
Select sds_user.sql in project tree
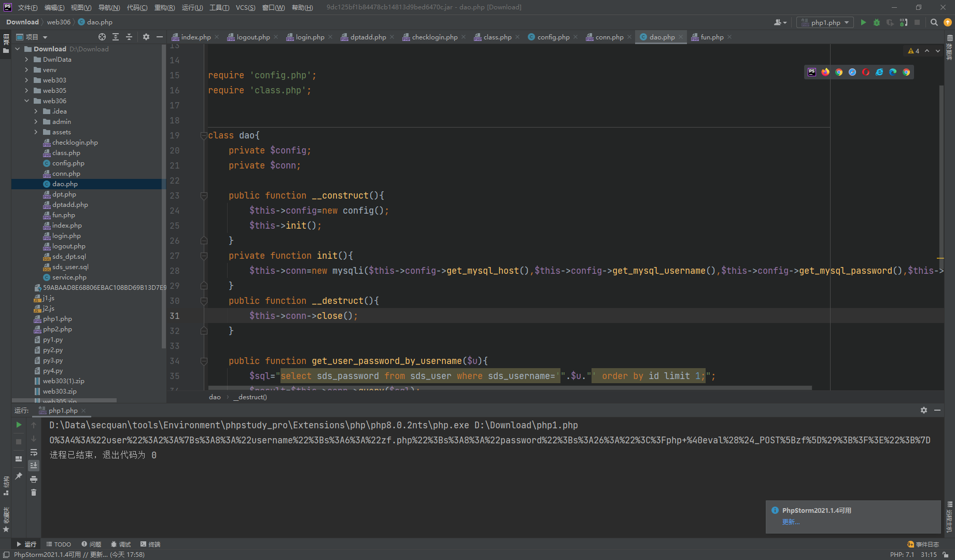(x=70, y=267)
